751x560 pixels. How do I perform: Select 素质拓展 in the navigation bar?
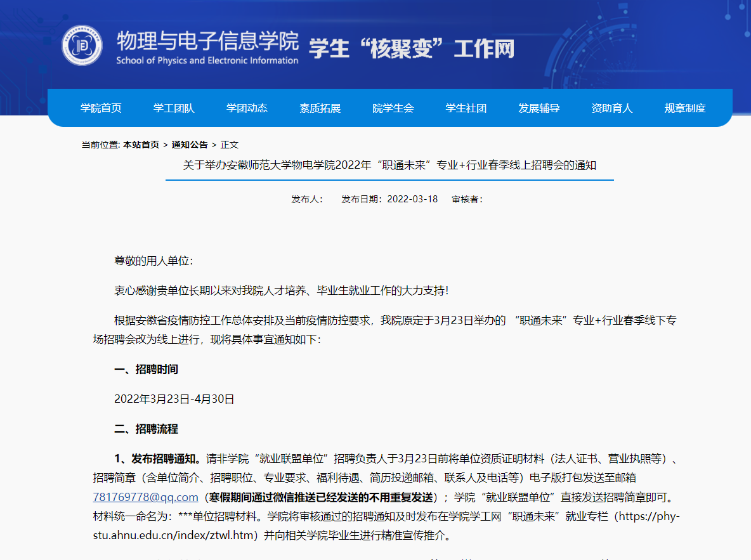pos(320,108)
